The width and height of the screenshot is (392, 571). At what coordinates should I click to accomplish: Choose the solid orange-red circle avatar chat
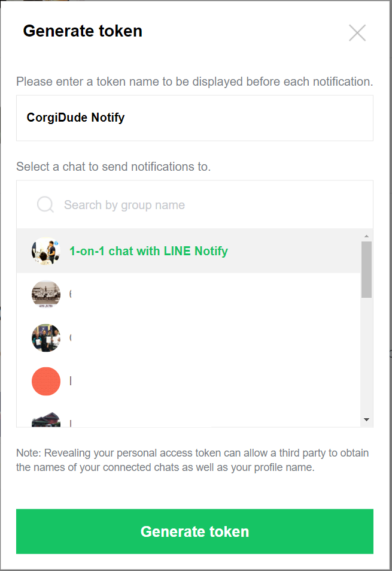point(46,381)
